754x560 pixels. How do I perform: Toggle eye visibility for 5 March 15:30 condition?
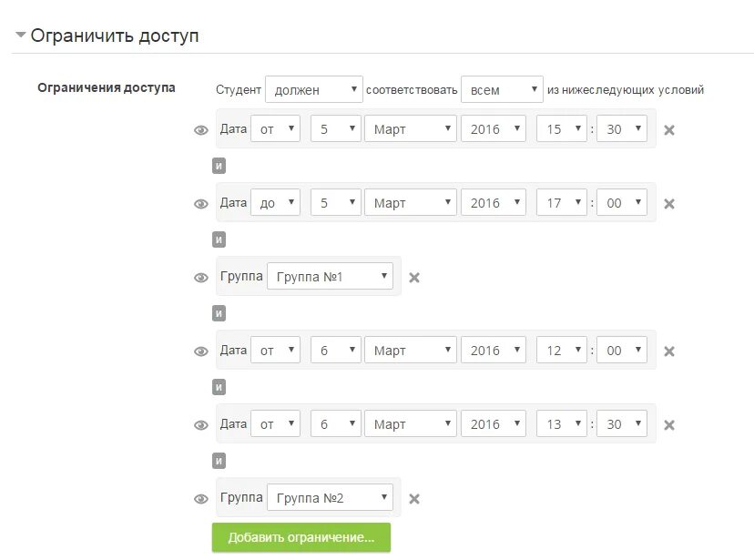[x=201, y=130]
